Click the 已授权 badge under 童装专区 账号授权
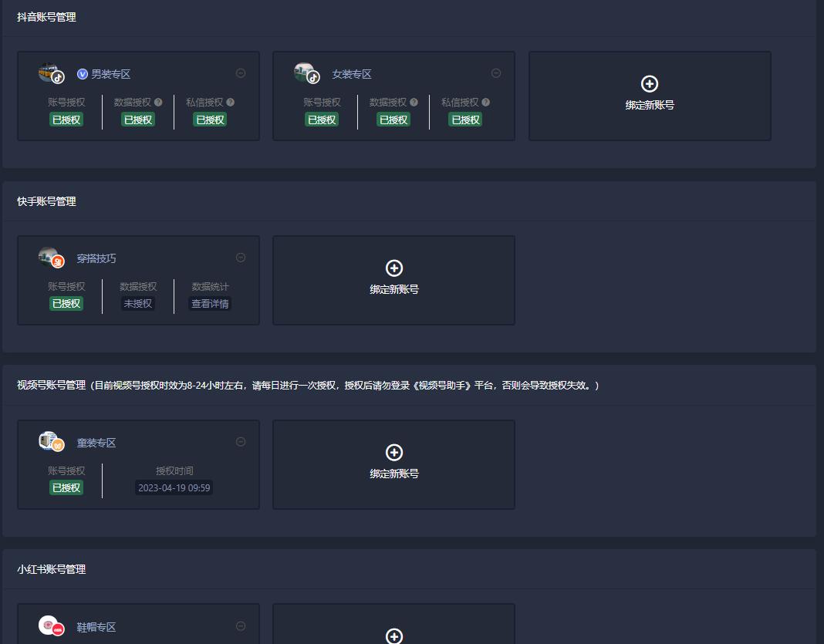824x644 pixels. pyautogui.click(x=66, y=487)
